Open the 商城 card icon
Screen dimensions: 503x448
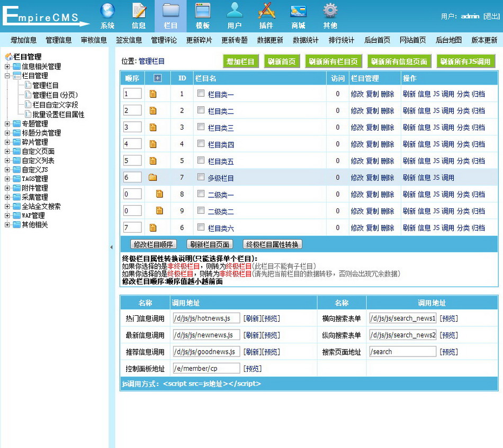tap(298, 11)
